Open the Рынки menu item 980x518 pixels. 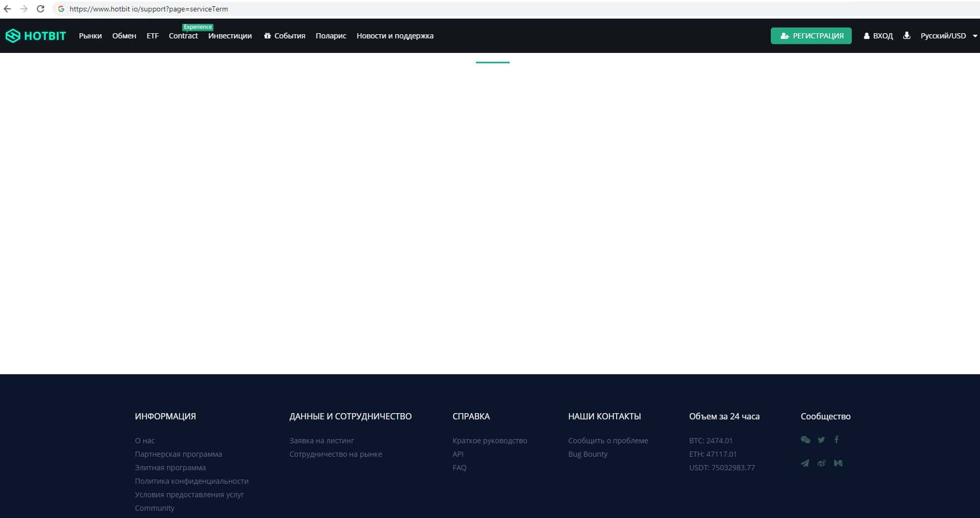[x=90, y=36]
